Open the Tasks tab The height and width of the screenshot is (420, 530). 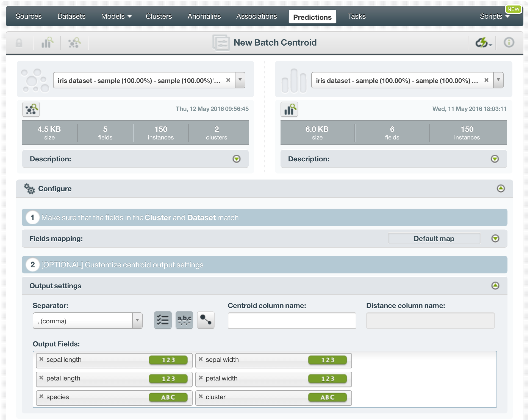pyautogui.click(x=357, y=16)
